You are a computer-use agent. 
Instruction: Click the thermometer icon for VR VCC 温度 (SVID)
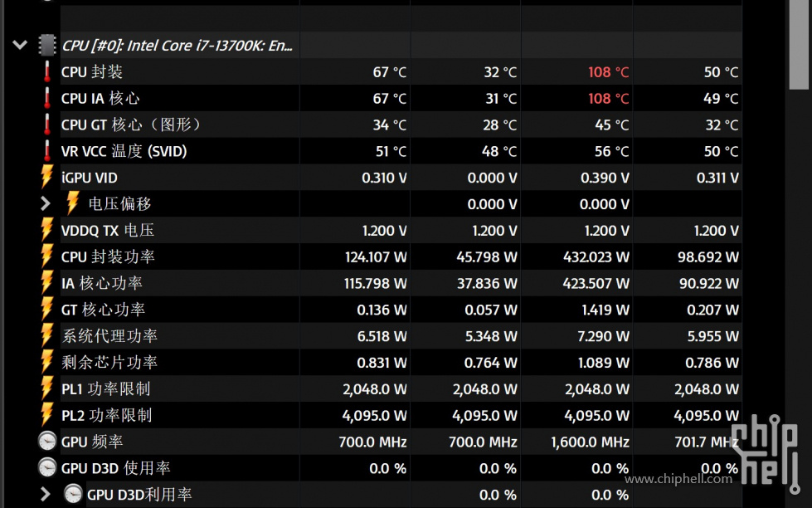pos(47,151)
